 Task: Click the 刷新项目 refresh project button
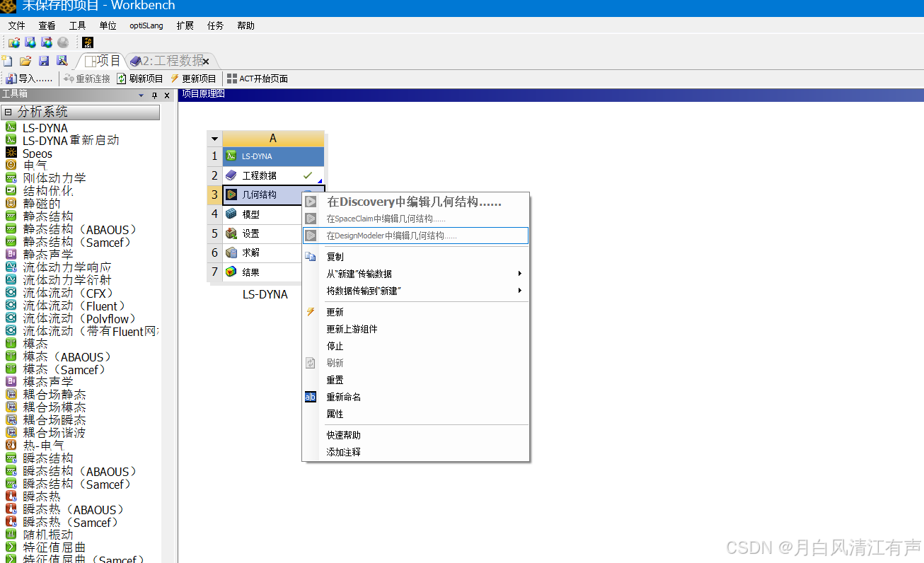140,79
